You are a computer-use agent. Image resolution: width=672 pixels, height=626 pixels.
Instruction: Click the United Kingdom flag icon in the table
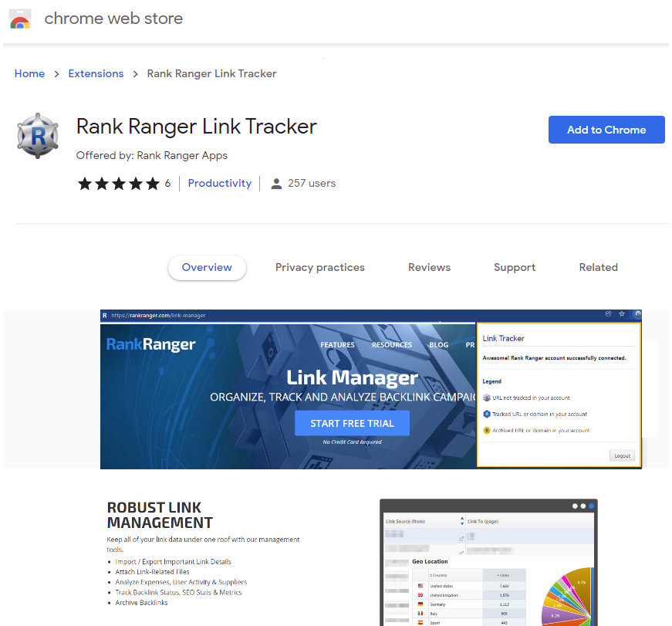(x=420, y=594)
